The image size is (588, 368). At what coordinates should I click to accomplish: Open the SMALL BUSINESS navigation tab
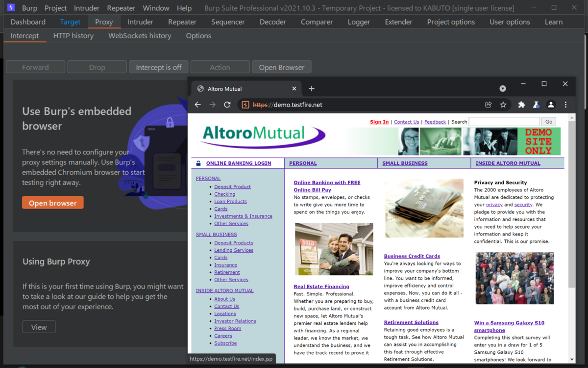pos(405,163)
